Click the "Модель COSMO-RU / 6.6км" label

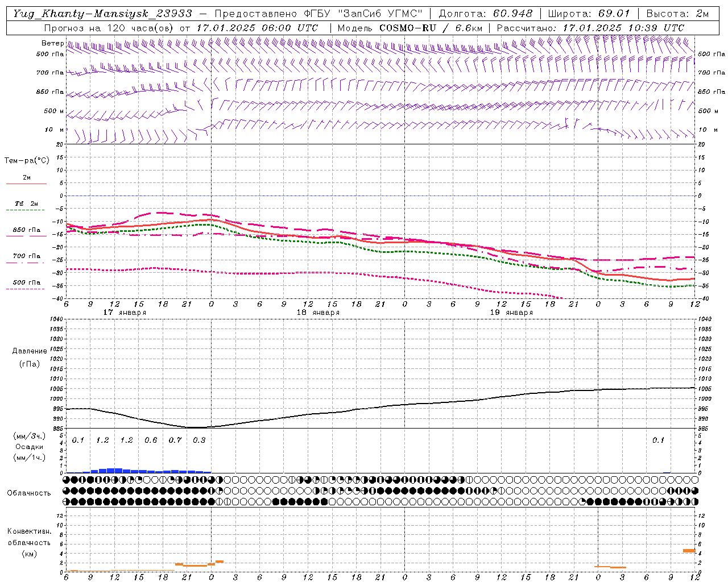[410, 28]
